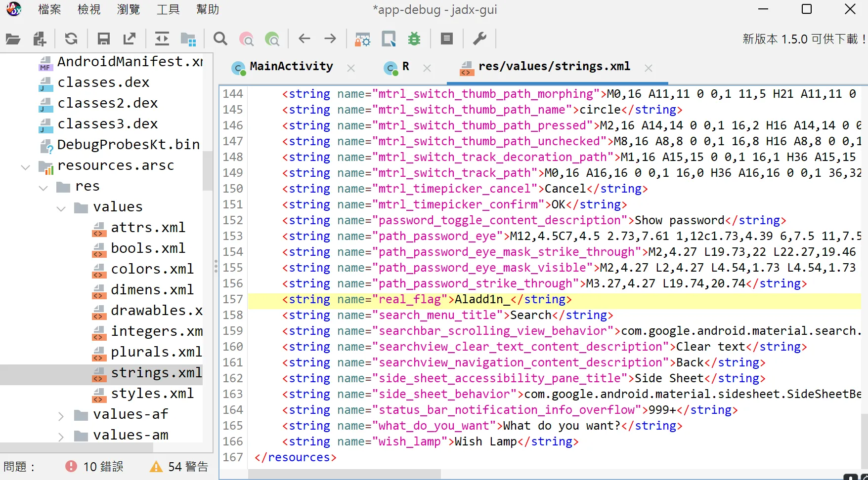Select AndroidManifest.xml in the tree
The width and height of the screenshot is (868, 480).
tap(121, 62)
